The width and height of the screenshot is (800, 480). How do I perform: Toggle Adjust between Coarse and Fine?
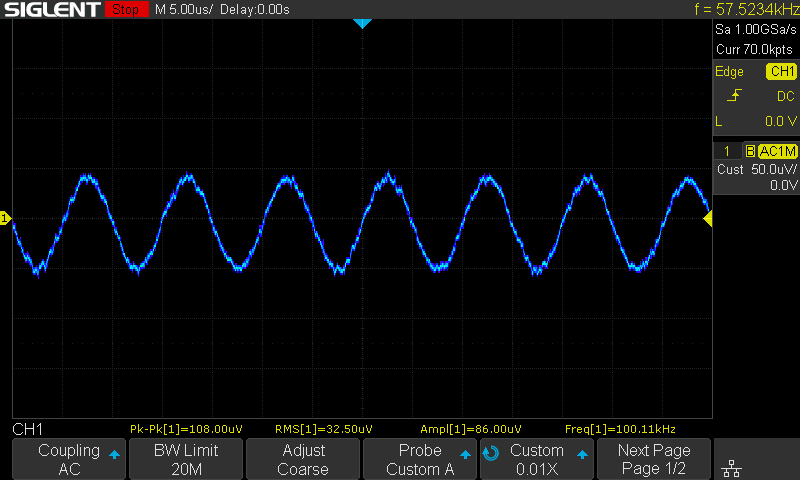click(303, 459)
